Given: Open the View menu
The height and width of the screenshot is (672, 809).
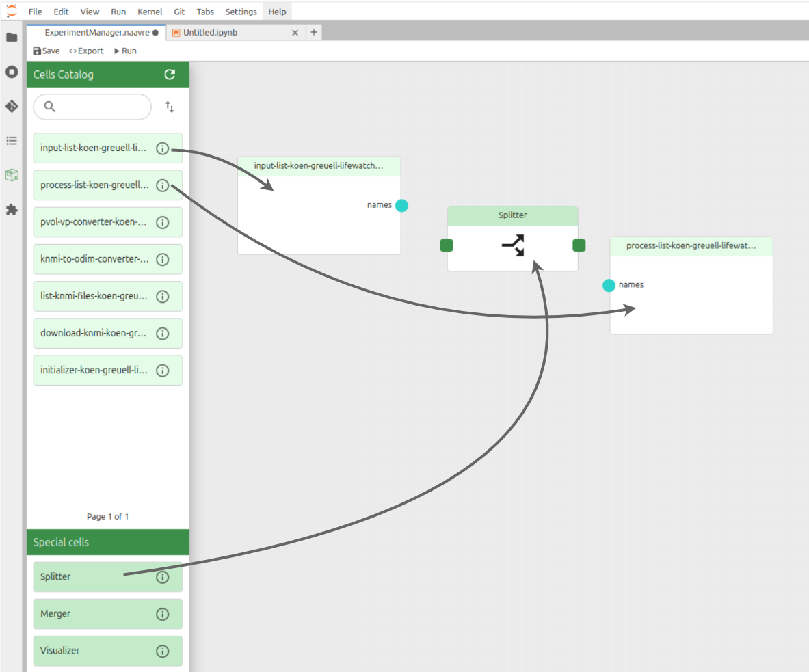Looking at the screenshot, I should click(90, 12).
